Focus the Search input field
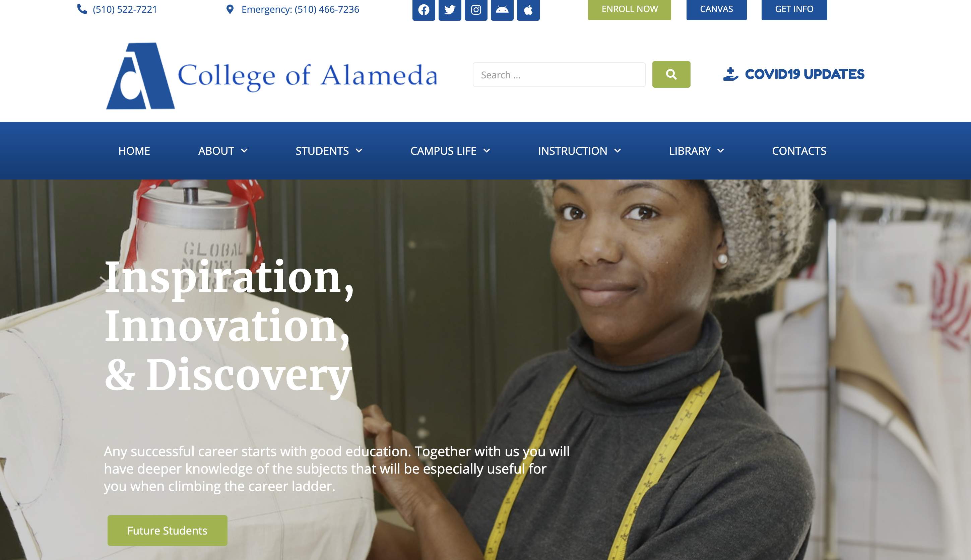The height and width of the screenshot is (560, 971). point(559,75)
